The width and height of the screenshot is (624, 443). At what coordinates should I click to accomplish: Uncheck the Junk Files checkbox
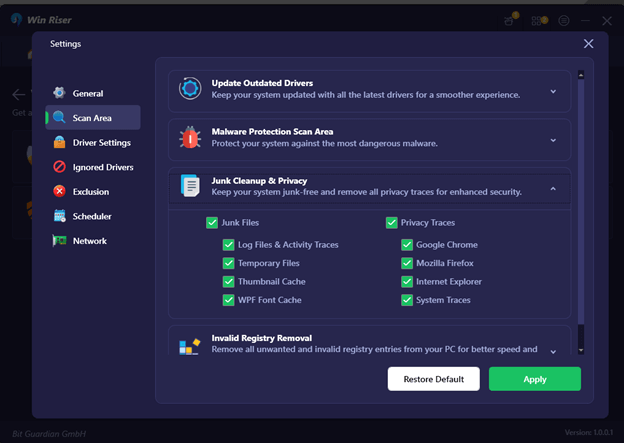point(211,223)
